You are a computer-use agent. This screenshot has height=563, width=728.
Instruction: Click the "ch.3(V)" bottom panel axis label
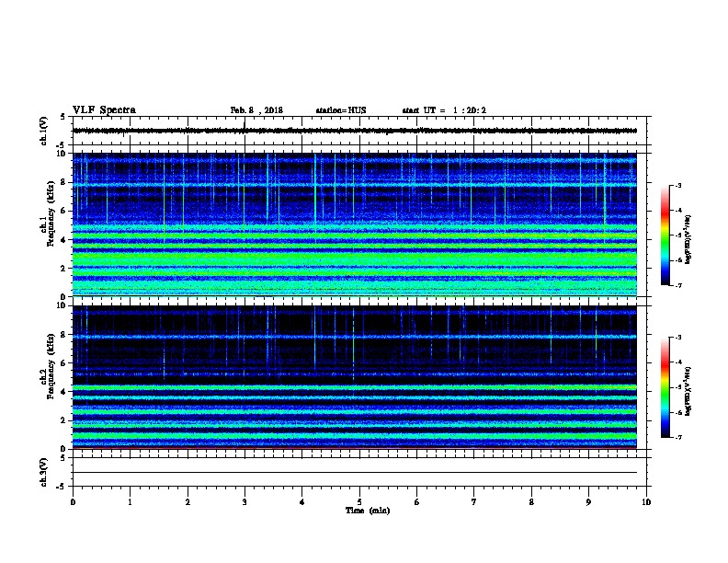click(43, 472)
